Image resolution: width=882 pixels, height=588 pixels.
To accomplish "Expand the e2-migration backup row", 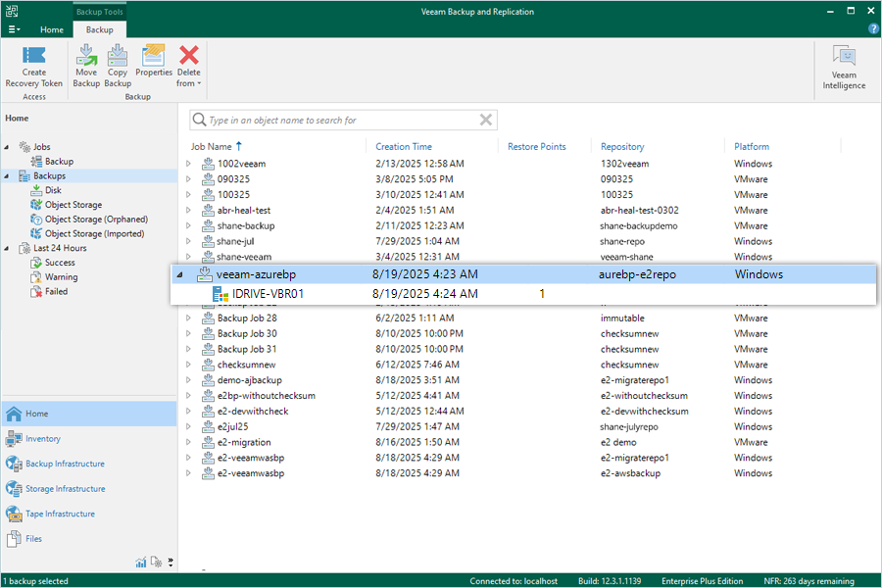I will [188, 442].
